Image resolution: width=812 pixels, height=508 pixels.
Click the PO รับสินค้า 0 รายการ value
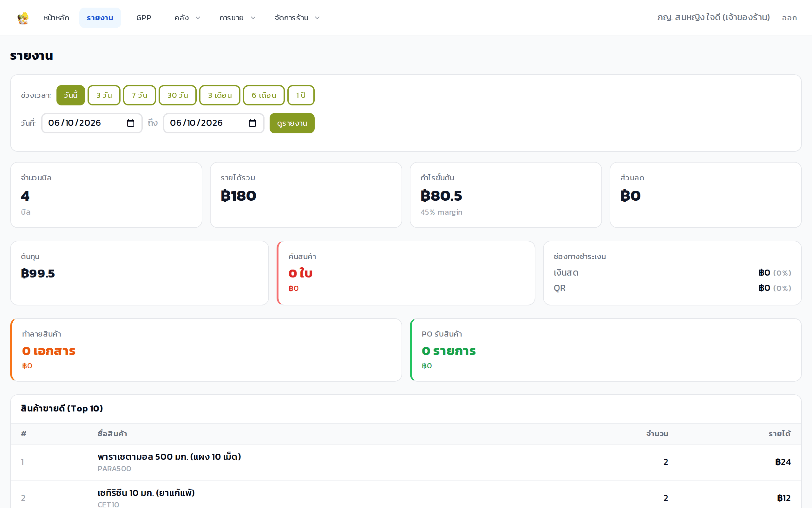(x=449, y=351)
